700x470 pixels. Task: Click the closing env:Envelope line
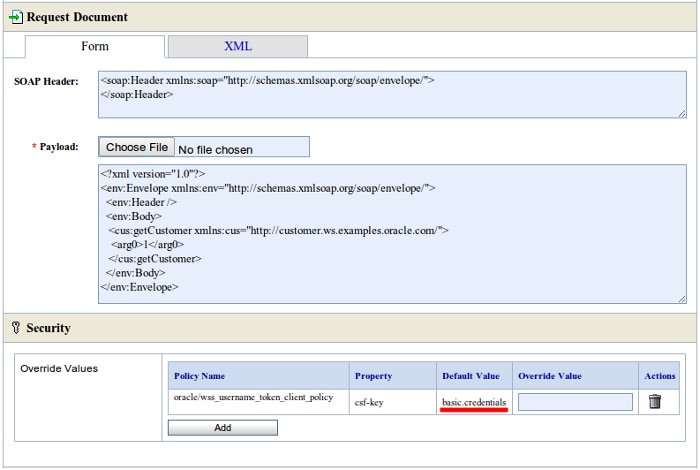(140, 287)
